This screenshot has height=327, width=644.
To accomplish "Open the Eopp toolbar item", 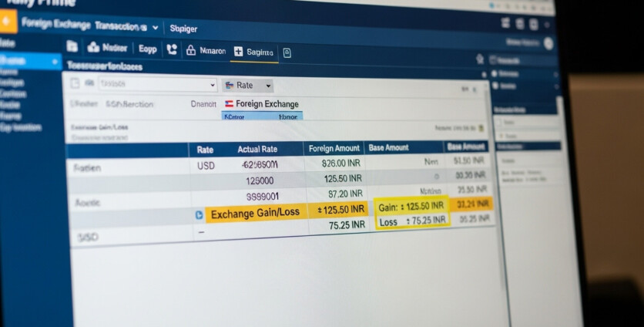I will point(147,49).
